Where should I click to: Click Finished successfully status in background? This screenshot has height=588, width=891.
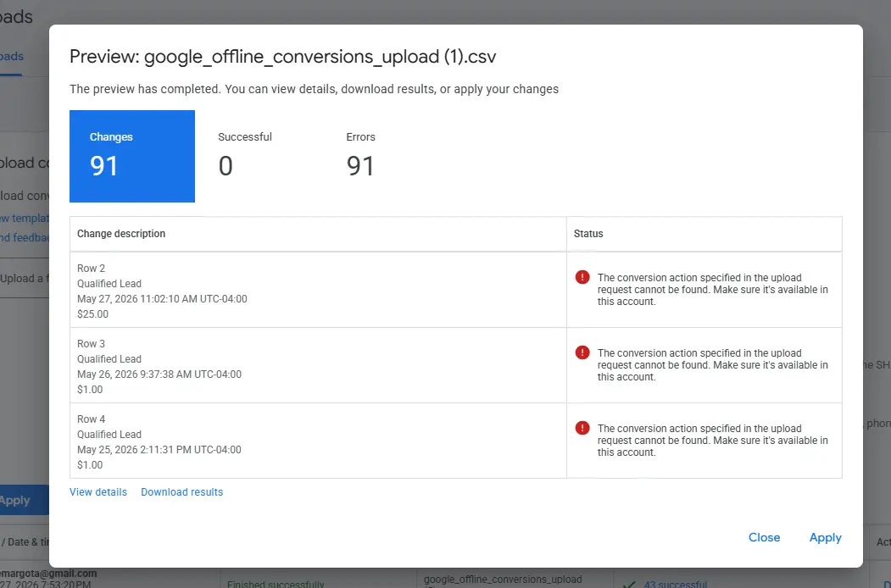tap(276, 584)
